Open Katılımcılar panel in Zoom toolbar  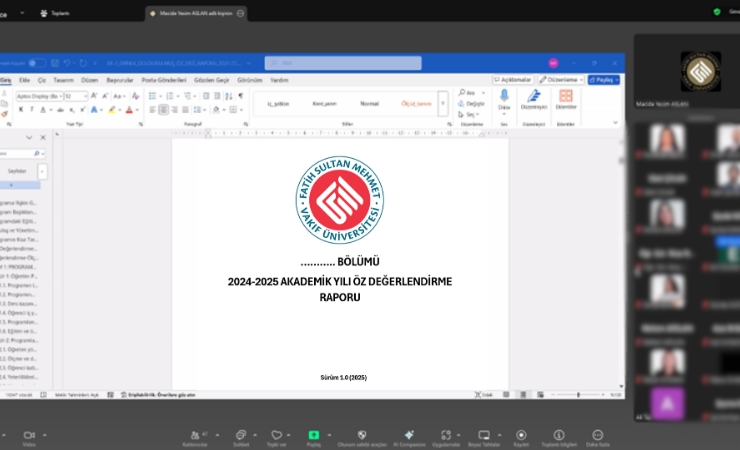point(195,438)
